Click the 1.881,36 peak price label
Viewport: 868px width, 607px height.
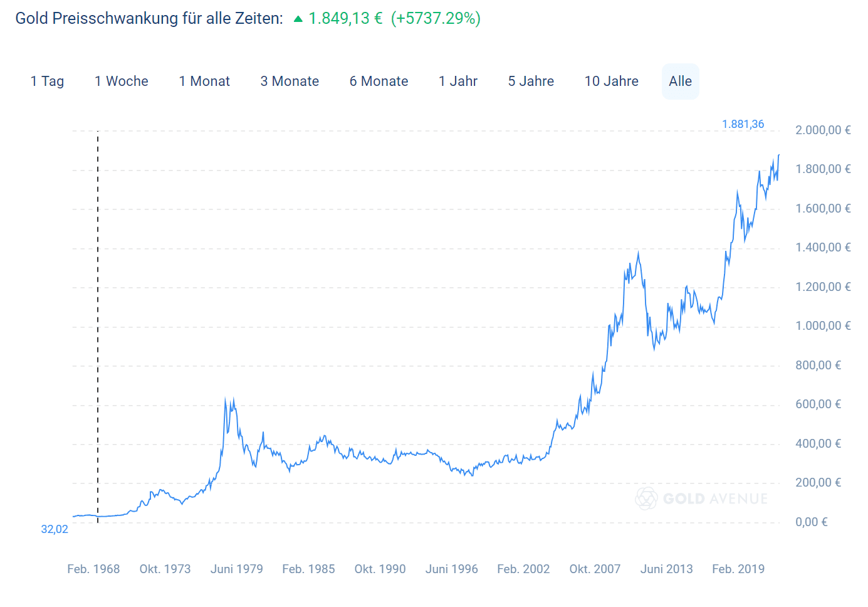(743, 124)
